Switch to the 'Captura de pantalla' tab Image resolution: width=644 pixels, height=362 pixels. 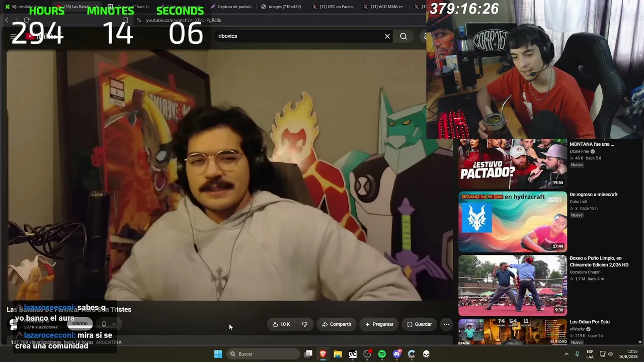click(x=231, y=7)
